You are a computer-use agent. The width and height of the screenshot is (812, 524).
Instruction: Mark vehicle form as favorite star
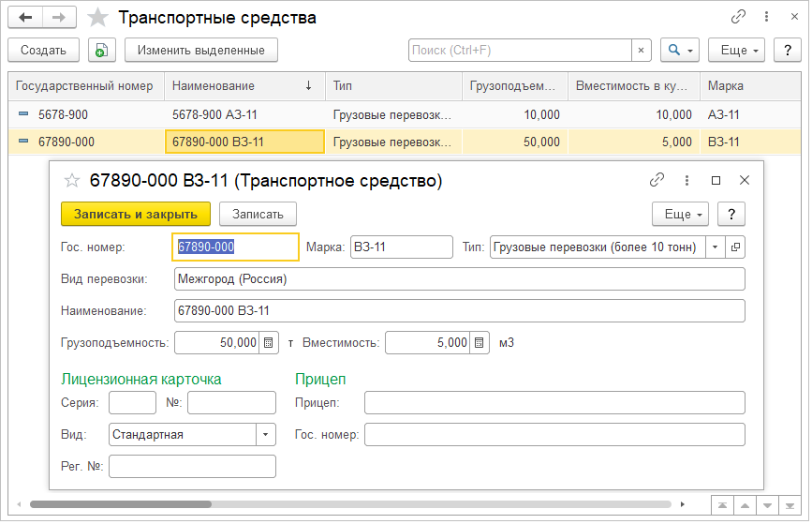click(x=71, y=180)
